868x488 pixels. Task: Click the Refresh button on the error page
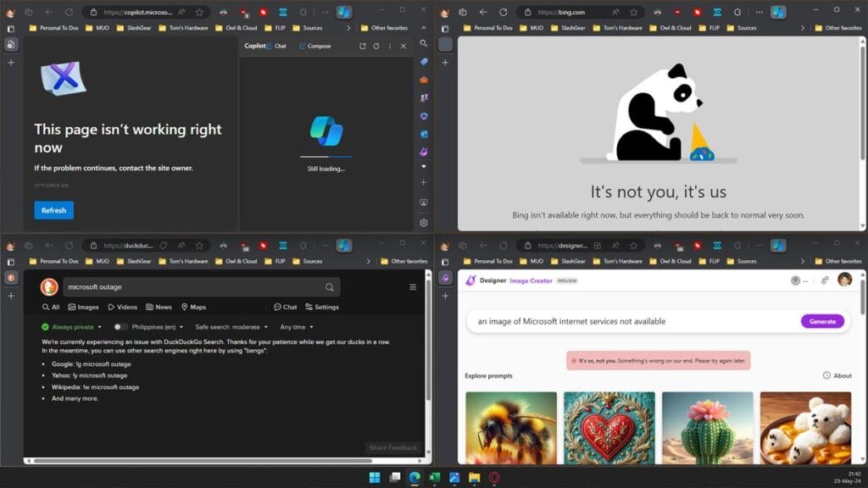(x=53, y=209)
